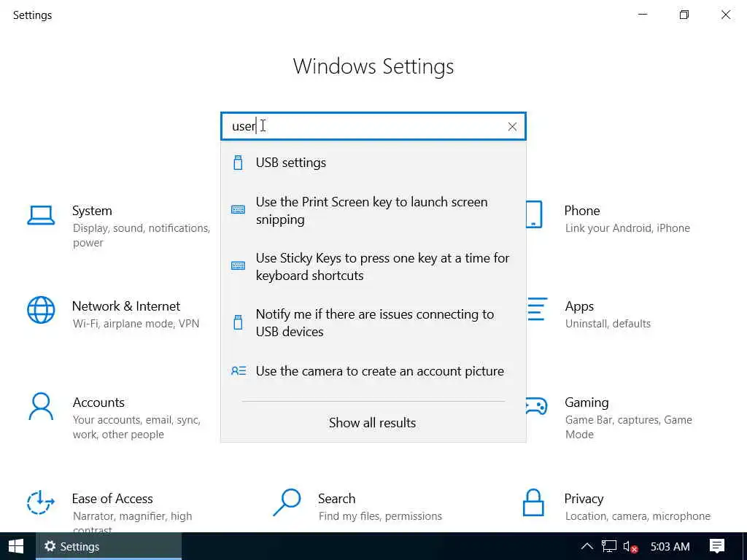This screenshot has height=560, width=747.
Task: Click 'Location, camera, microphone' description
Action: tap(638, 516)
